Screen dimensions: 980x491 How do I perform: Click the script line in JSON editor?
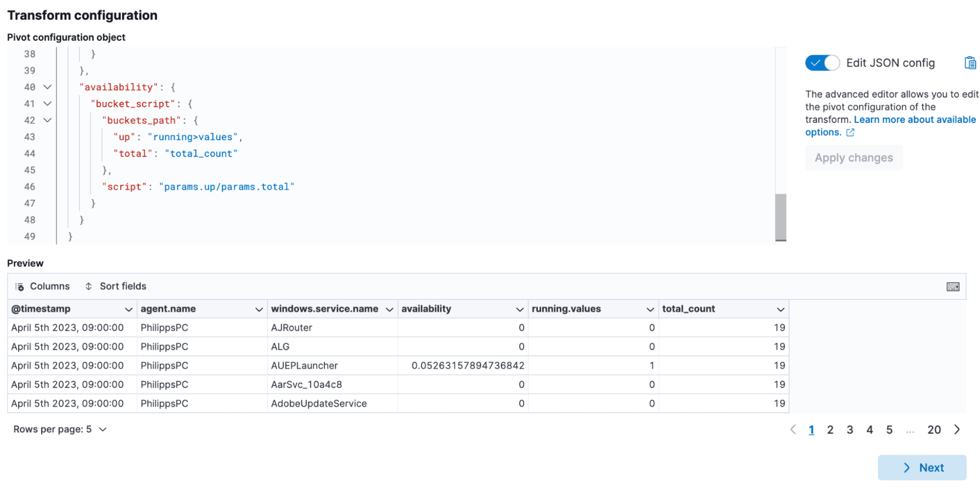pyautogui.click(x=198, y=187)
